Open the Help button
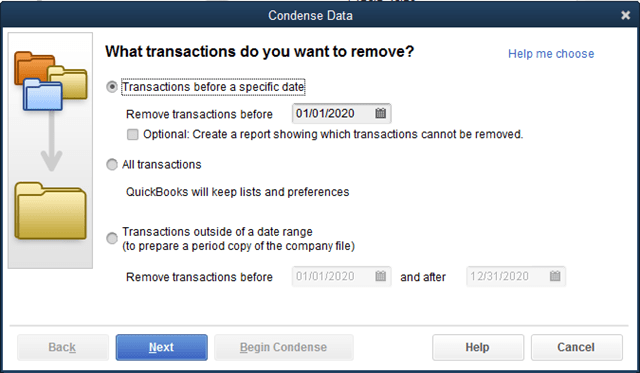The width and height of the screenshot is (640, 373). tap(478, 347)
